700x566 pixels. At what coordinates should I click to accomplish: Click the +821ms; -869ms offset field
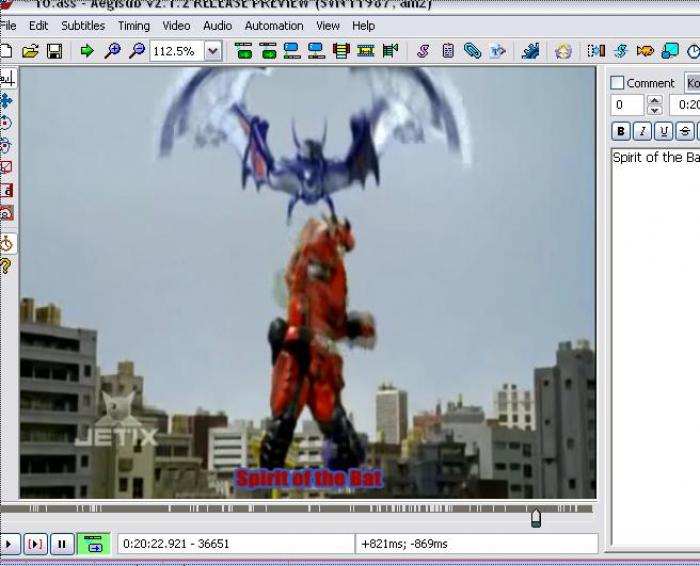(477, 544)
